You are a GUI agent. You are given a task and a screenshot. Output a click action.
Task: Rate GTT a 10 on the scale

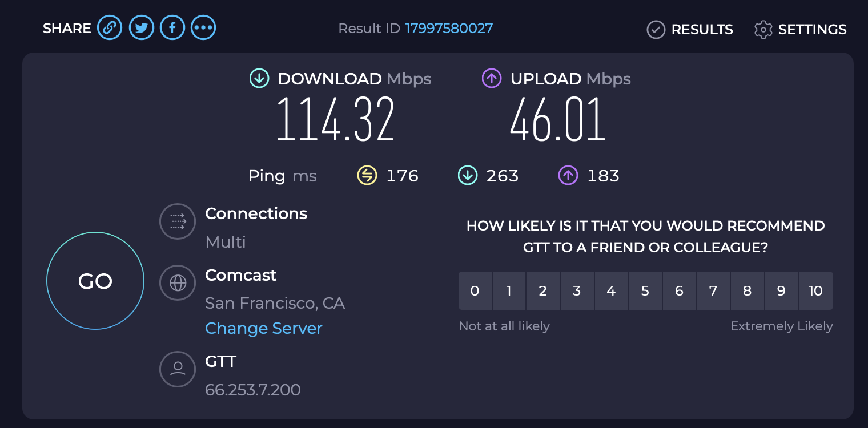pyautogui.click(x=815, y=291)
